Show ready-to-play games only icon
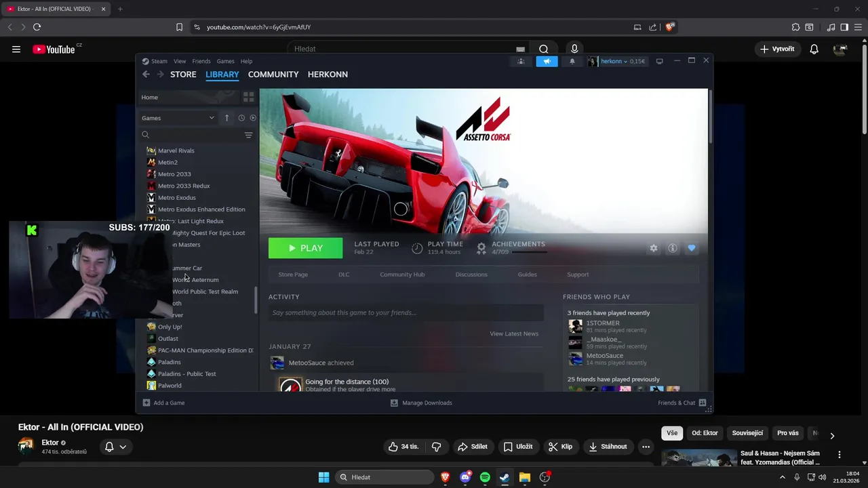 coord(253,118)
